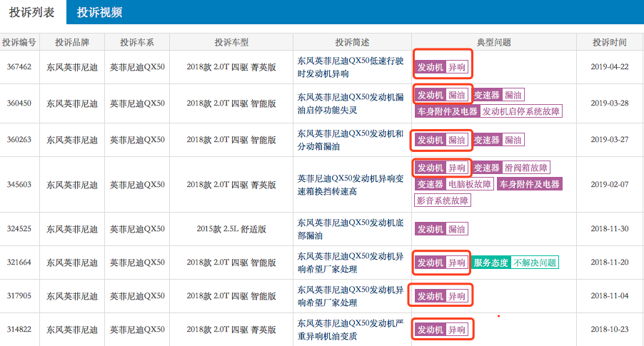Click the 投诉编号 column header
644x346 pixels.
[x=19, y=42]
